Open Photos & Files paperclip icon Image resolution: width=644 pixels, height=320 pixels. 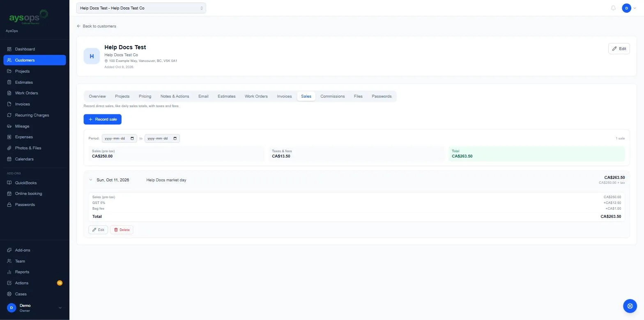pos(9,148)
